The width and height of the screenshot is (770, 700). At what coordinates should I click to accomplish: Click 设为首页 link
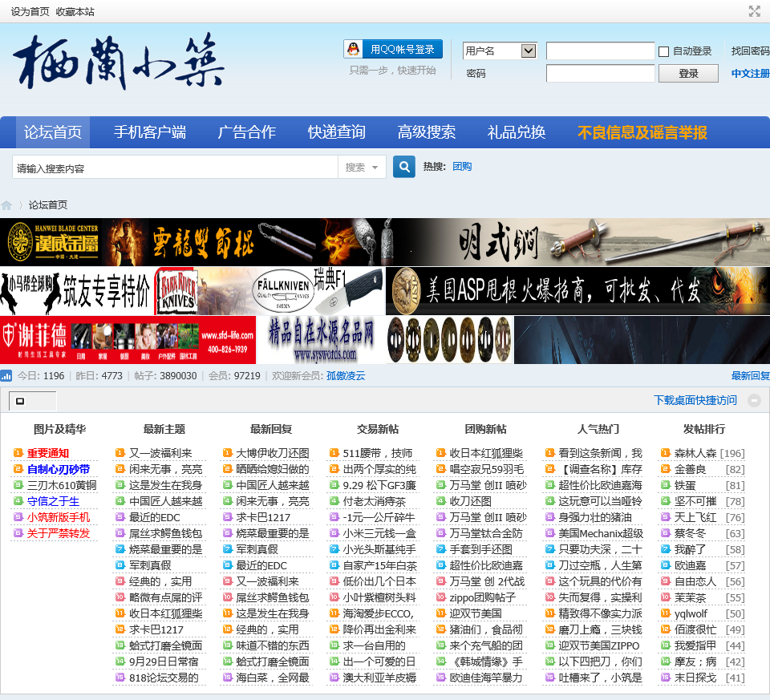pyautogui.click(x=30, y=12)
